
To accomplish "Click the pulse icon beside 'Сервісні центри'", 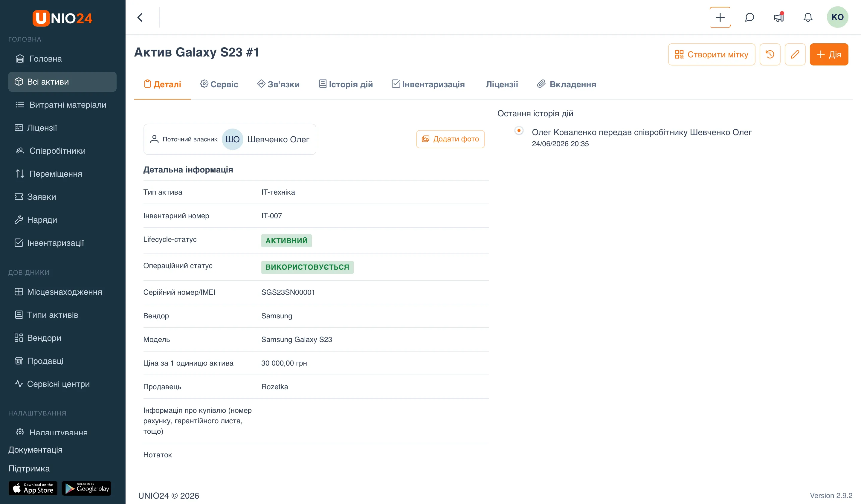I will pos(19,384).
